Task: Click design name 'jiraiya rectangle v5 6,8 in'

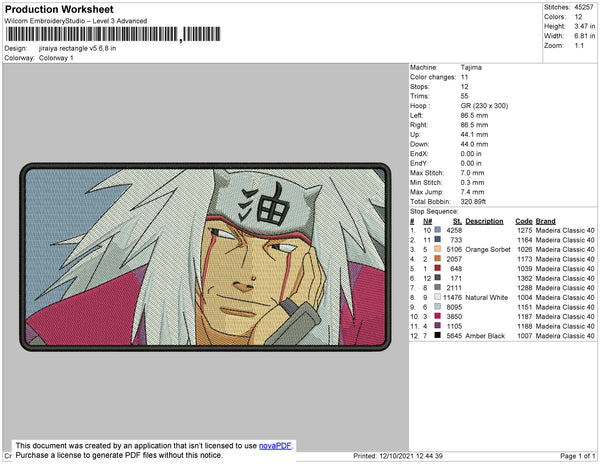Action: pyautogui.click(x=77, y=49)
